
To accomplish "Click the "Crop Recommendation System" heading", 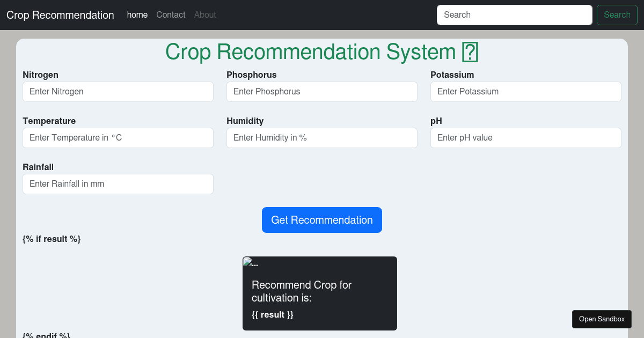I will pyautogui.click(x=310, y=52).
